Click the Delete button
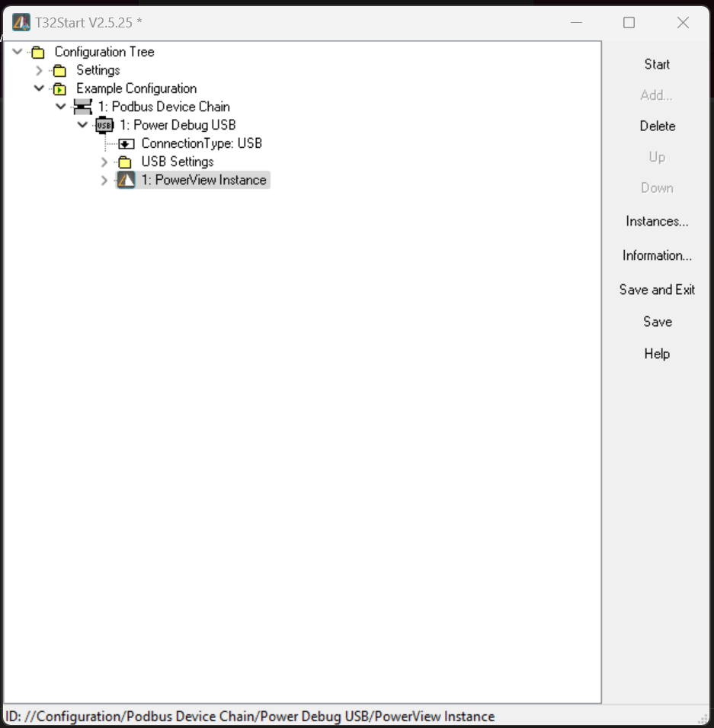The width and height of the screenshot is (714, 728). [657, 126]
